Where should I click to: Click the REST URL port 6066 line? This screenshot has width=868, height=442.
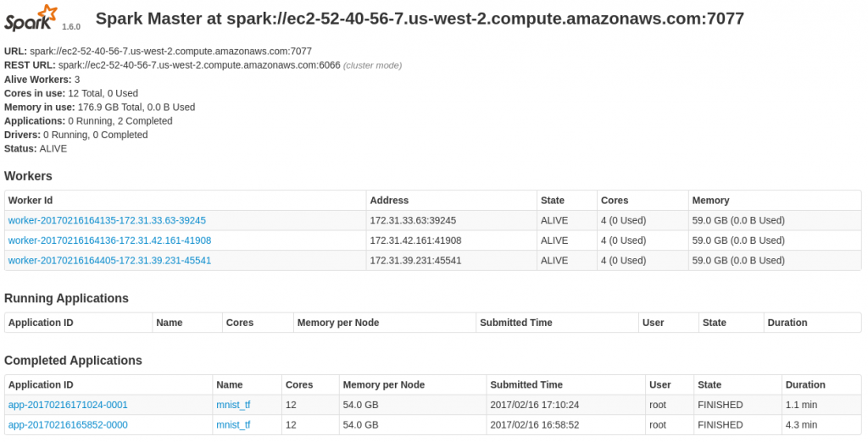(x=203, y=65)
